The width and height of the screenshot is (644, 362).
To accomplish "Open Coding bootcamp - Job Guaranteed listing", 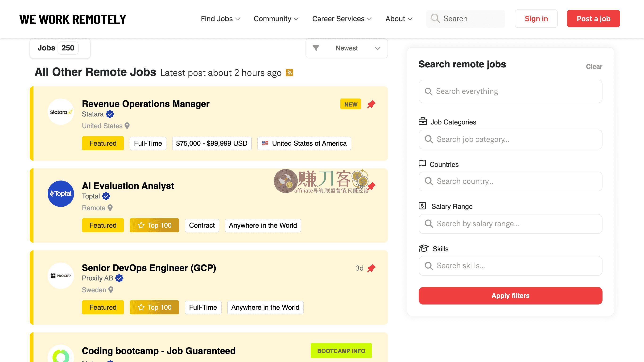I will click(x=159, y=351).
